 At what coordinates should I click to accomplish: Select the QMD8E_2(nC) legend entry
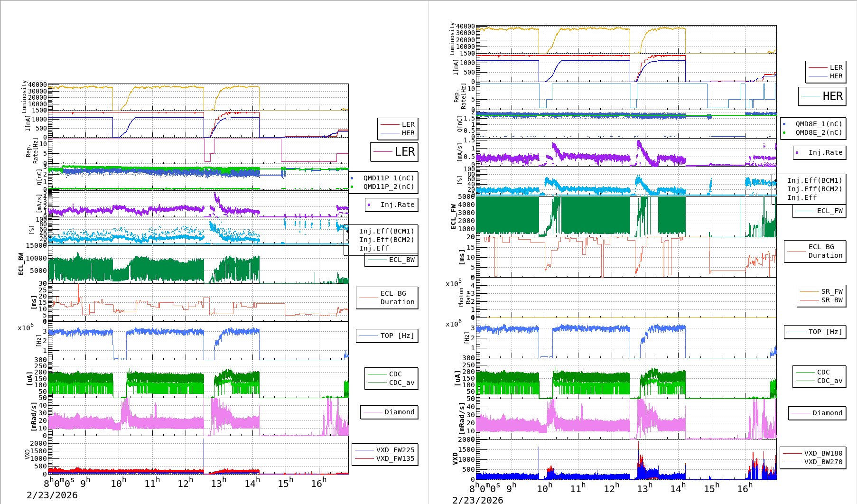[x=819, y=132]
